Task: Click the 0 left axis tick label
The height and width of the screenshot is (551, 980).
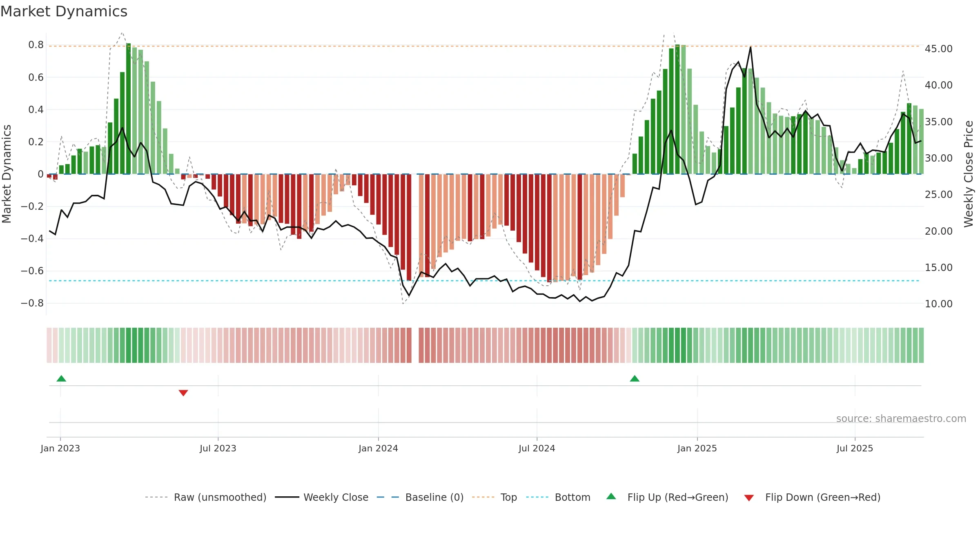Action: pos(40,174)
